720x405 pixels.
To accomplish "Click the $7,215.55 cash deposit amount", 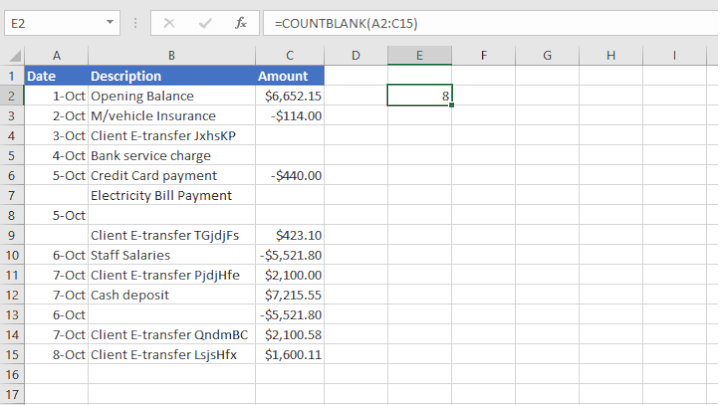I will [x=289, y=295].
